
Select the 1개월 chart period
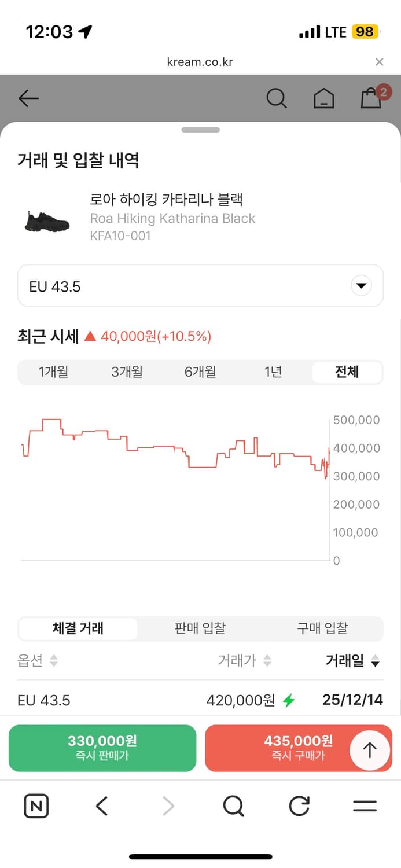click(53, 372)
